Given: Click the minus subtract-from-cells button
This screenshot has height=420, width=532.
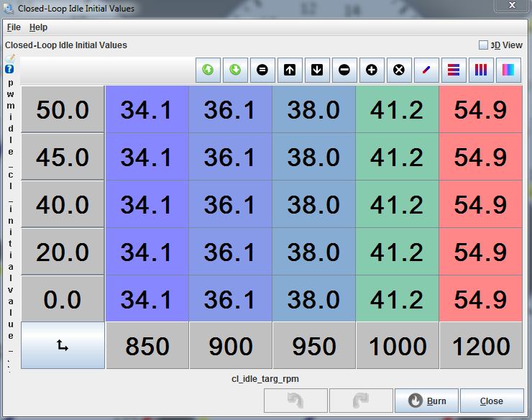Looking at the screenshot, I should (x=344, y=70).
